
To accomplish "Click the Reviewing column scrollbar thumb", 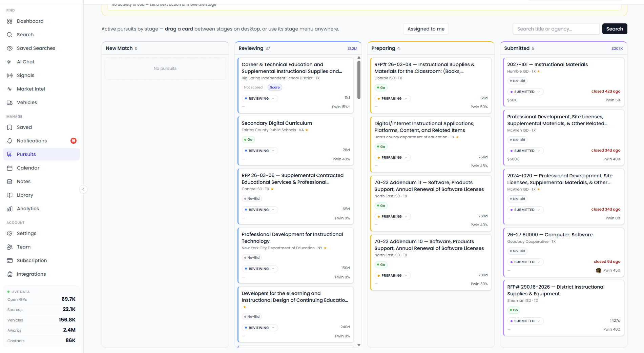I will [359, 80].
